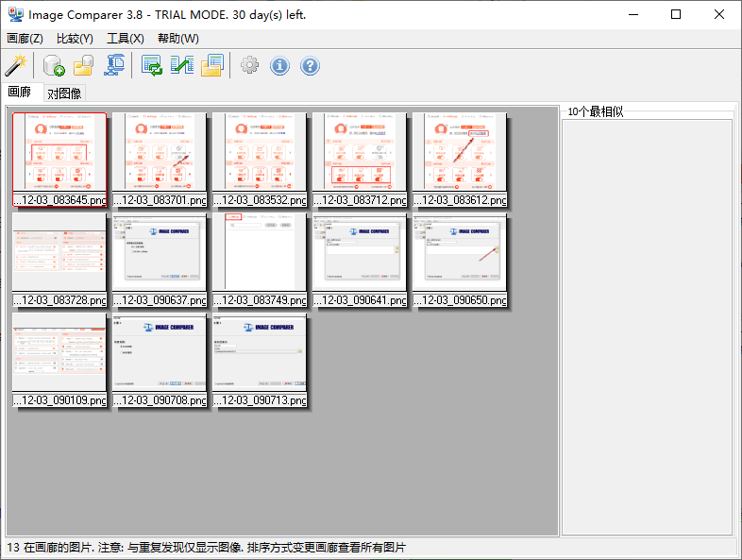Open help with question mark icon
The height and width of the screenshot is (560, 742).
point(310,66)
